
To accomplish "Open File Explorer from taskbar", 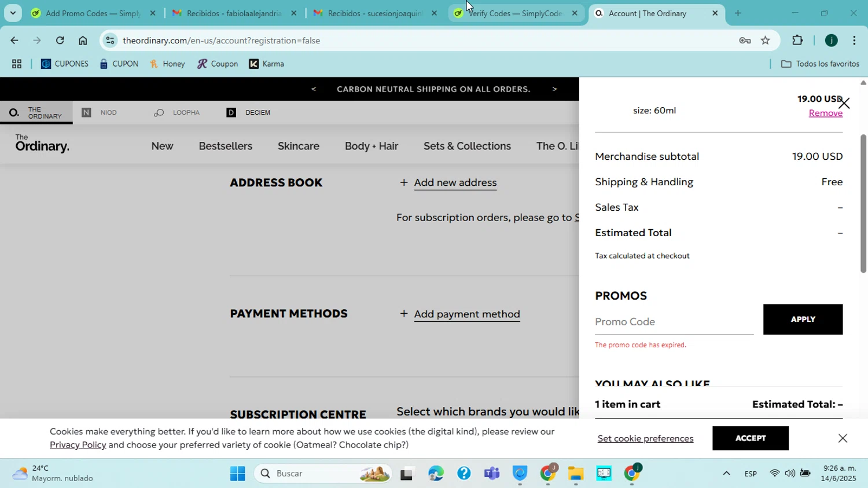I will [575, 474].
